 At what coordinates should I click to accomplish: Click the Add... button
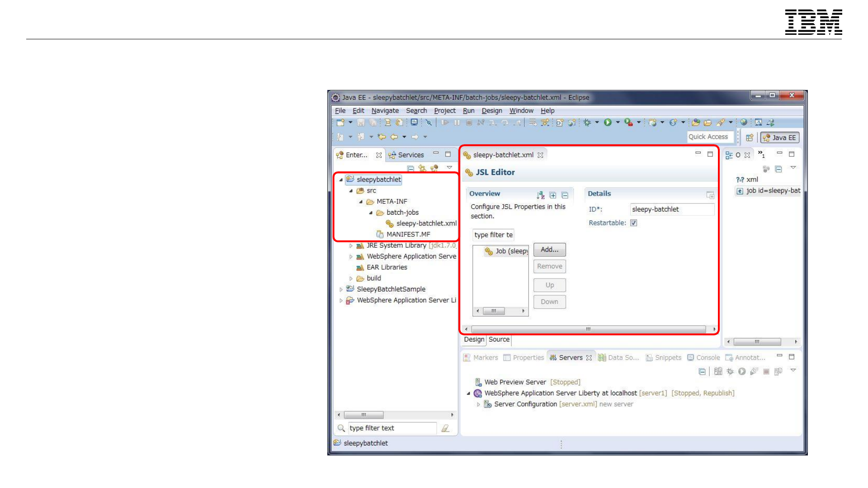[549, 249]
